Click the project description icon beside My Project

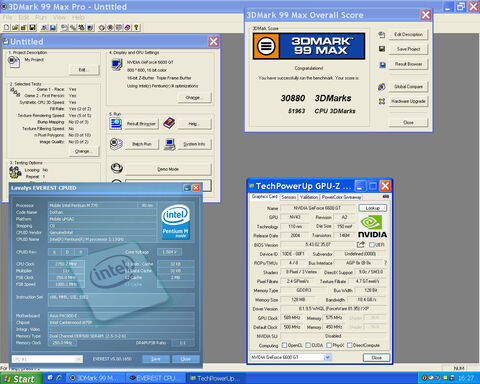[13, 62]
